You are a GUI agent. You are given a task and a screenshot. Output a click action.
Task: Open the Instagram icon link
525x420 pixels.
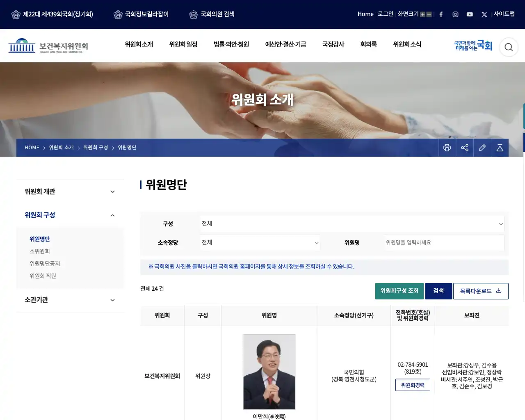[x=455, y=14]
